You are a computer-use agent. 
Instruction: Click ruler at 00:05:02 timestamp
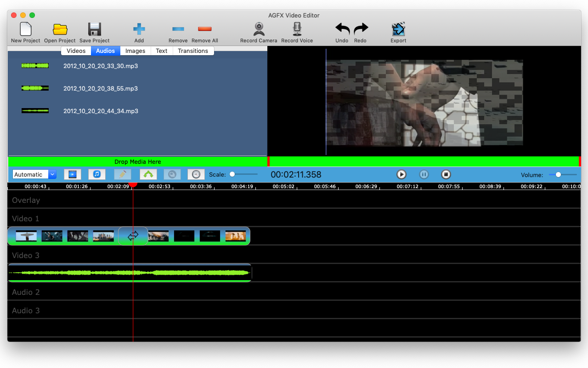pyautogui.click(x=284, y=186)
